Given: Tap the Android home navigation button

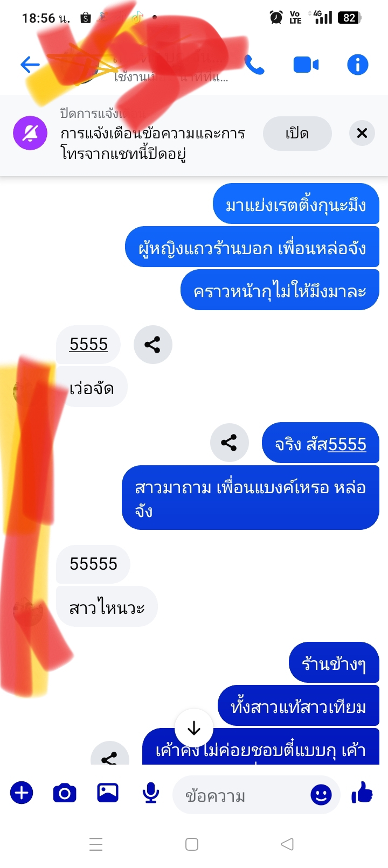Looking at the screenshot, I should point(192,844).
